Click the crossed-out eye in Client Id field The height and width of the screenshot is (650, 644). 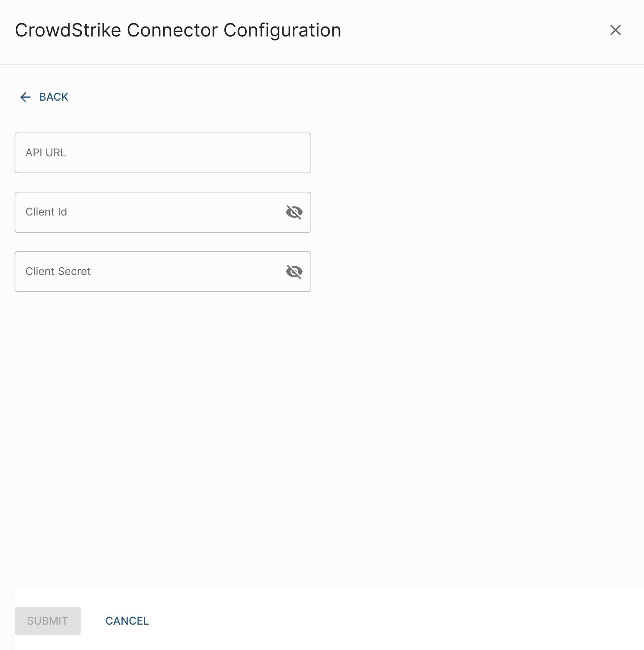tap(294, 212)
